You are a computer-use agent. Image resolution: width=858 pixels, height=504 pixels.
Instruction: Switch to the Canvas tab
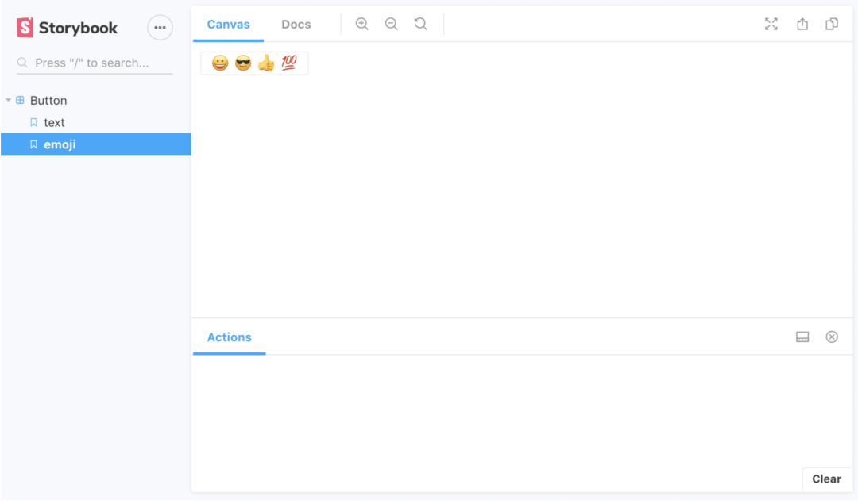(x=228, y=25)
